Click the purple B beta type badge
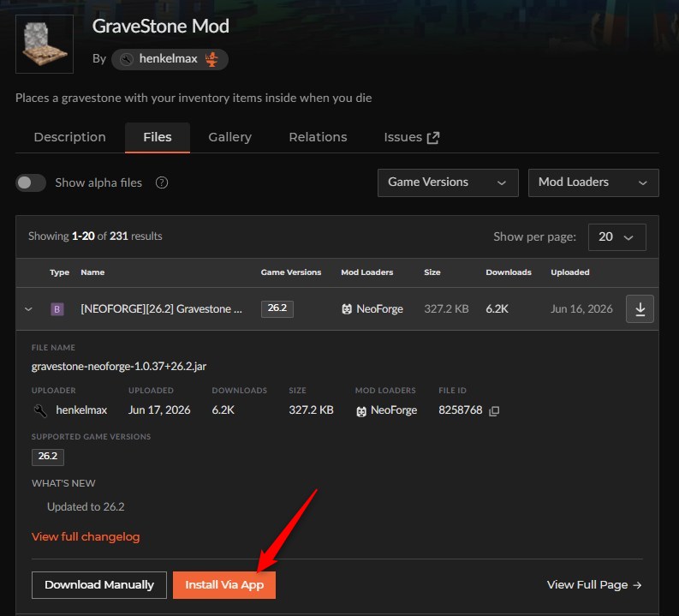The height and width of the screenshot is (616, 679). click(57, 309)
